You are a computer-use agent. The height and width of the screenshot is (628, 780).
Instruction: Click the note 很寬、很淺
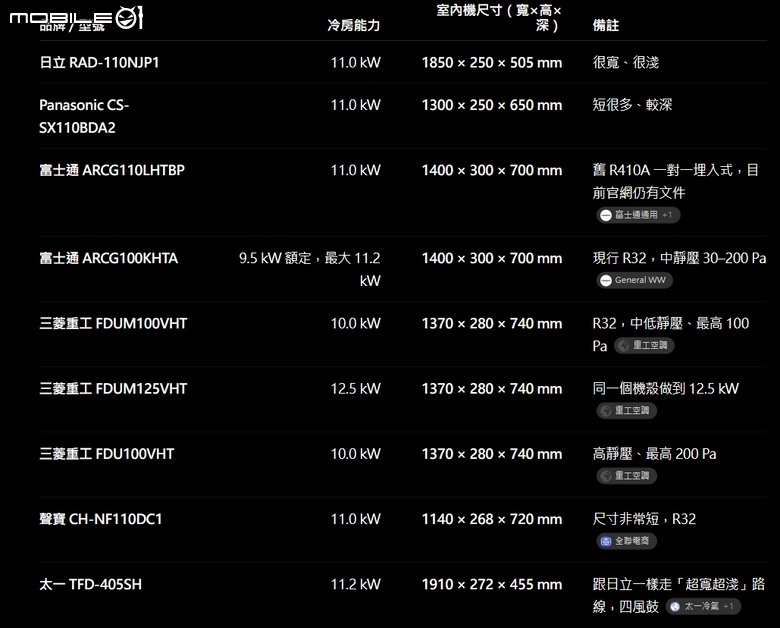point(625,62)
